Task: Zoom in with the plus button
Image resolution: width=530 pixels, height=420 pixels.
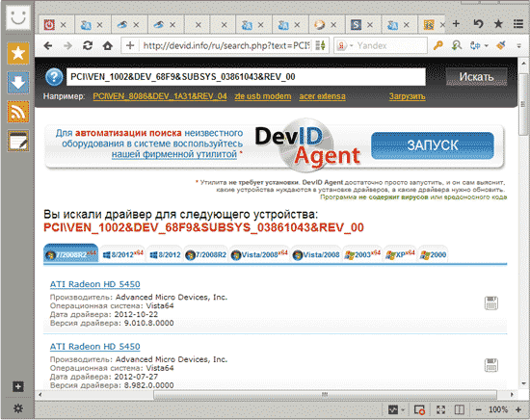Action: tap(518, 409)
